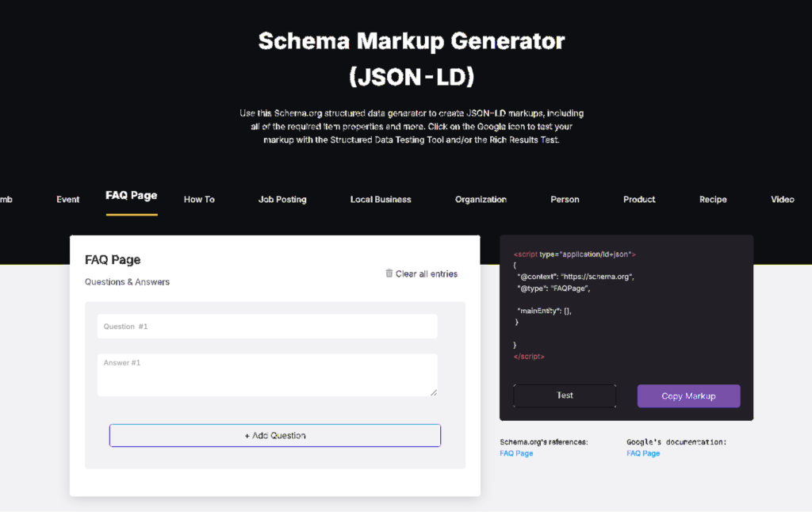This screenshot has width=812, height=512.
Task: Grab the Answer #1 textarea resize handle
Action: point(434,392)
